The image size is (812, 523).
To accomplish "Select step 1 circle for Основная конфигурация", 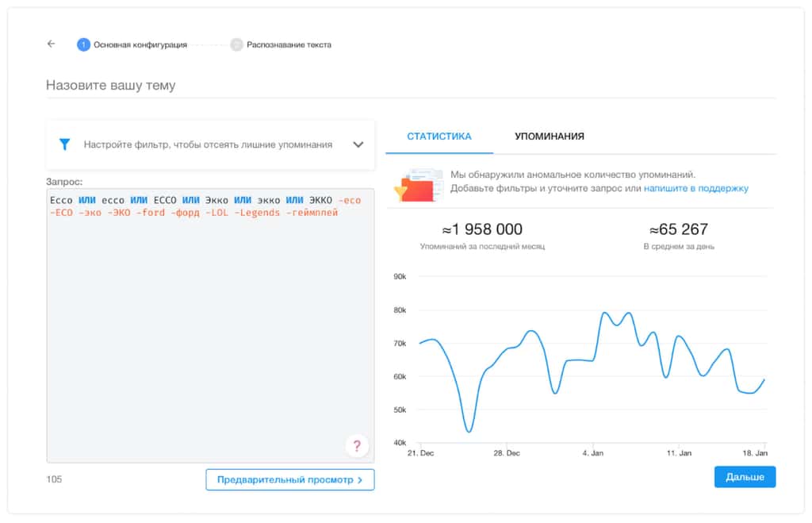I will 83,44.
